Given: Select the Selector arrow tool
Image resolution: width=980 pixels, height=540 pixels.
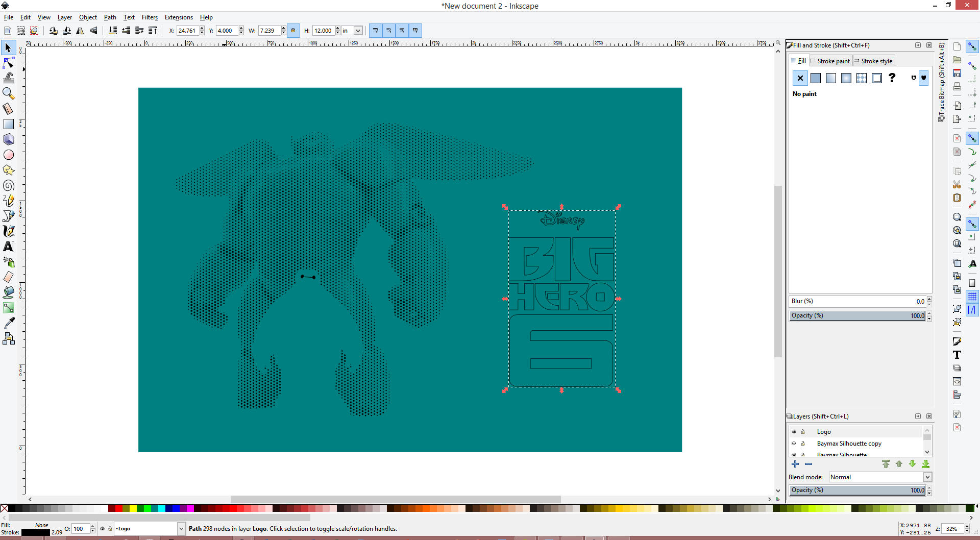Looking at the screenshot, I should pyautogui.click(x=9, y=48).
